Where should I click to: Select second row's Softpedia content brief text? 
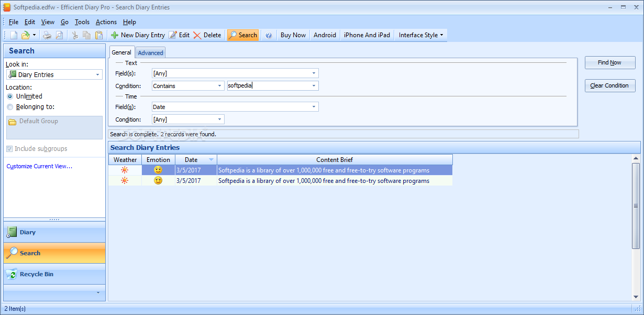(x=324, y=181)
